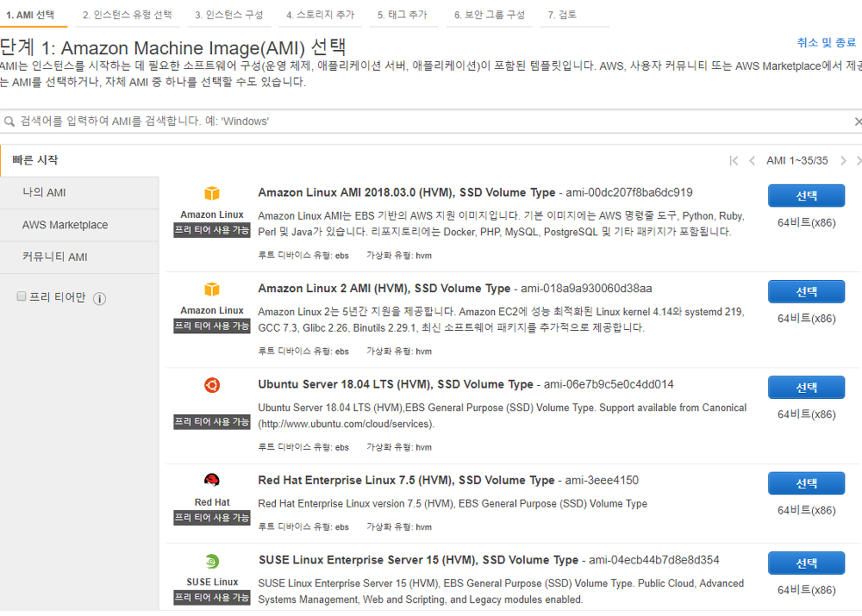Image resolution: width=862 pixels, height=616 pixels.
Task: Open the 6. 보안 그룹 구성 tab
Action: point(490,15)
